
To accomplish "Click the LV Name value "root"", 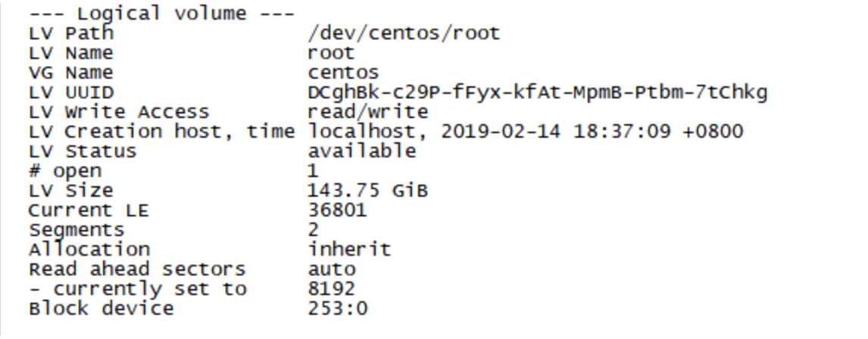I will (x=331, y=53).
